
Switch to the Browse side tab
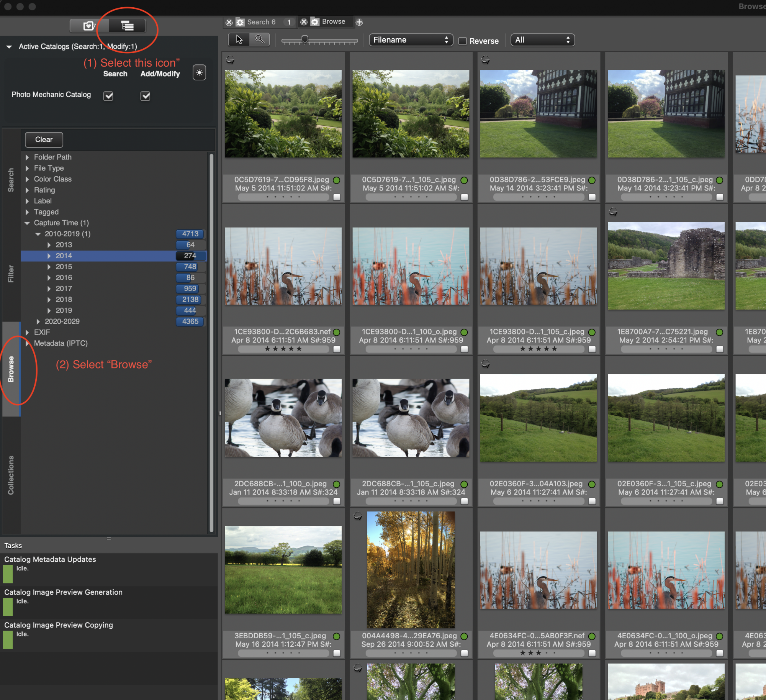(x=11, y=369)
